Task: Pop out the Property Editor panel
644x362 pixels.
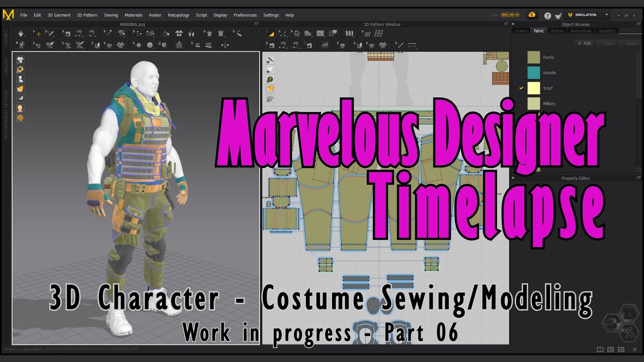Action: point(639,177)
